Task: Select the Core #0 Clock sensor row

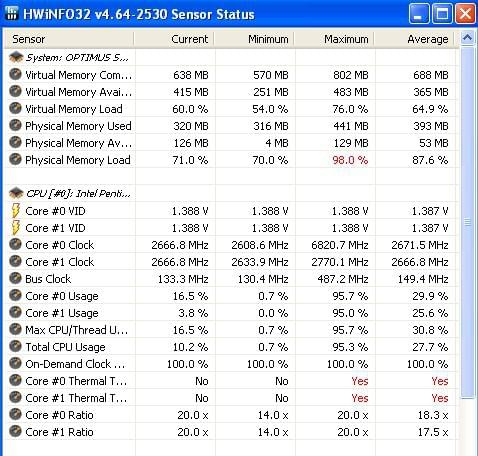Action: point(230,245)
